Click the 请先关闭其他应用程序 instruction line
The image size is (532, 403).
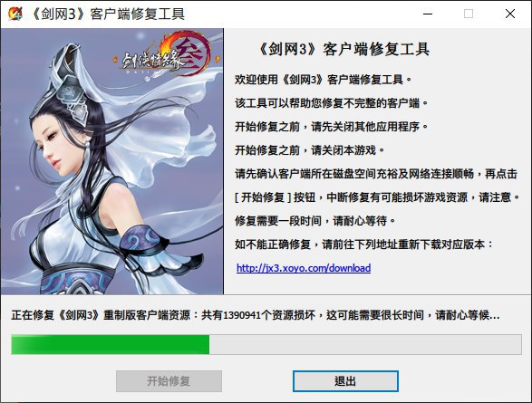coord(331,127)
